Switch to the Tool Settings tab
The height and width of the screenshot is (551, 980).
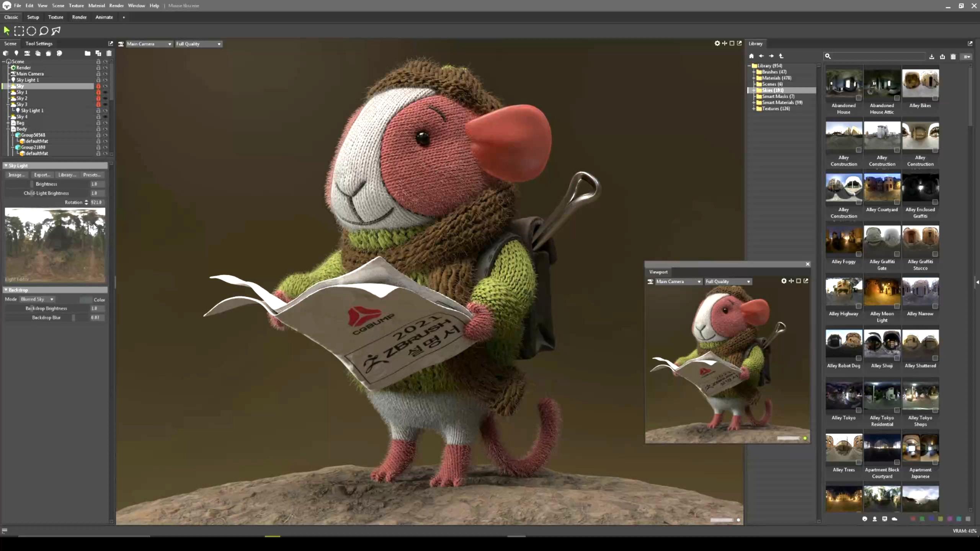pyautogui.click(x=39, y=44)
